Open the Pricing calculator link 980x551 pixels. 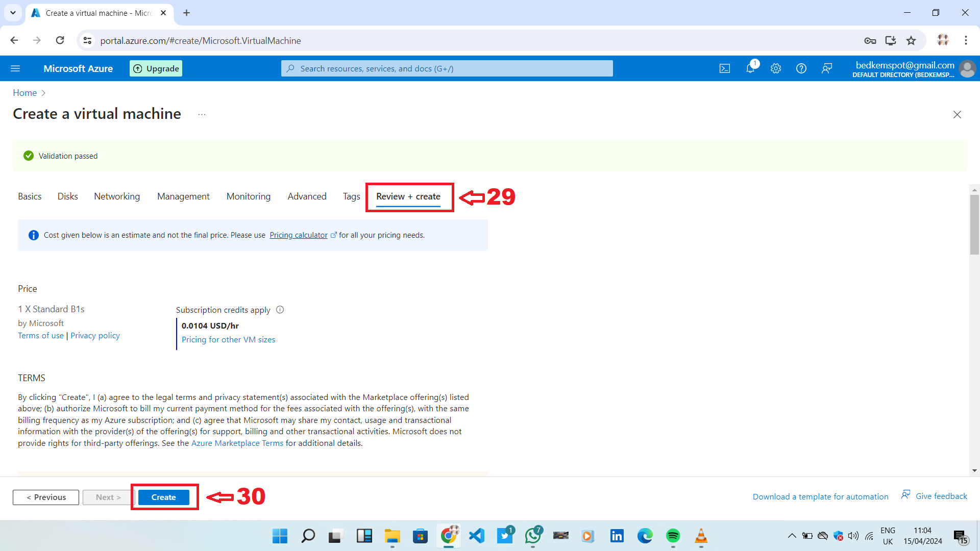coord(299,235)
